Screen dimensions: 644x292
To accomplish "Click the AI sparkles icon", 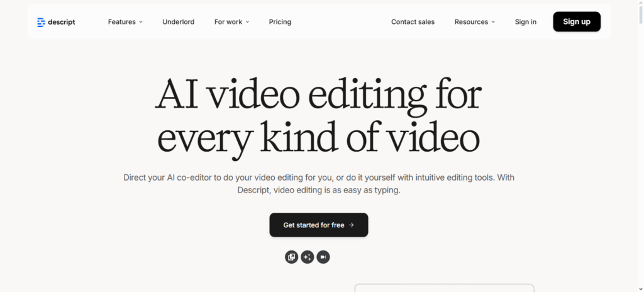I will tap(308, 257).
